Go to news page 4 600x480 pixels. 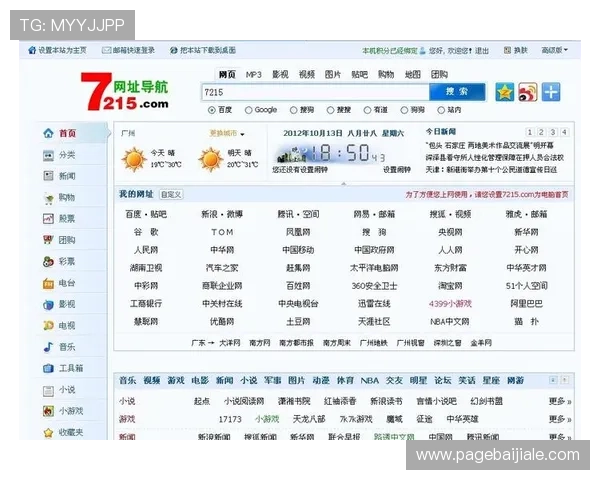(x=564, y=132)
